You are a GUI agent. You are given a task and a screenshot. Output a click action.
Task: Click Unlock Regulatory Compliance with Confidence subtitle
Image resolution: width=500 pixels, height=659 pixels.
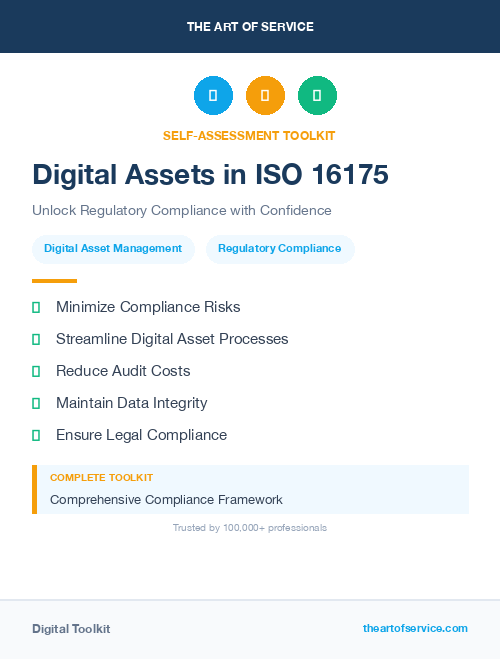[182, 211]
